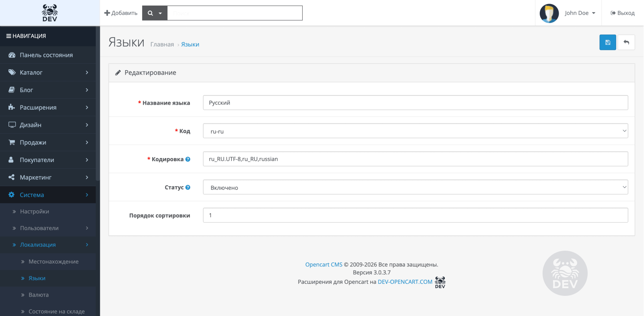Click the Кодировка input field
This screenshot has width=644, height=316.
pos(415,159)
